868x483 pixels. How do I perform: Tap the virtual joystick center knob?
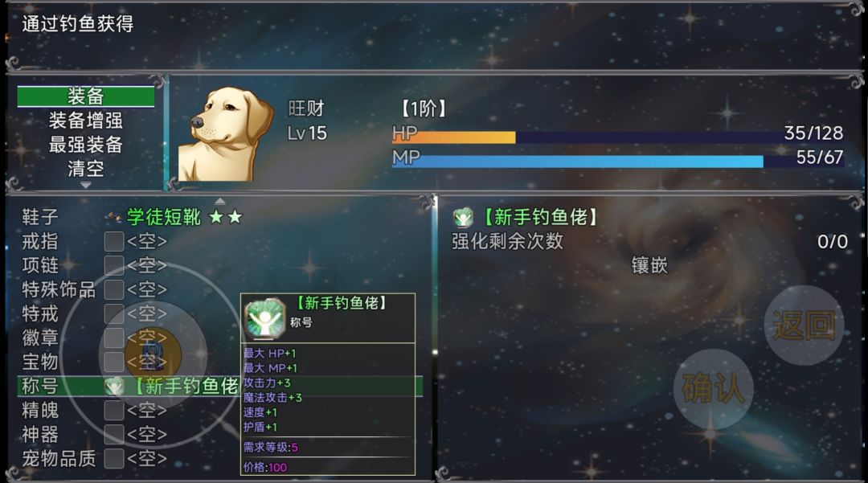tap(153, 354)
